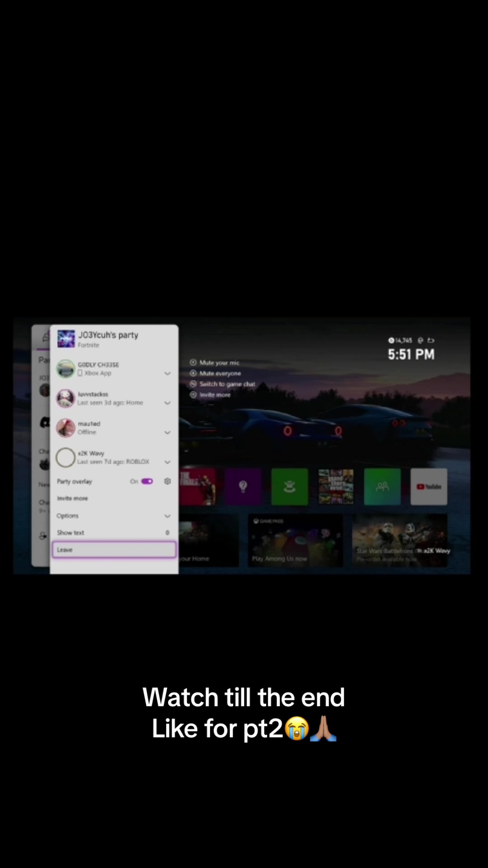Select luvvstackss's profile picture
The height and width of the screenshot is (868, 488).
[x=66, y=398]
